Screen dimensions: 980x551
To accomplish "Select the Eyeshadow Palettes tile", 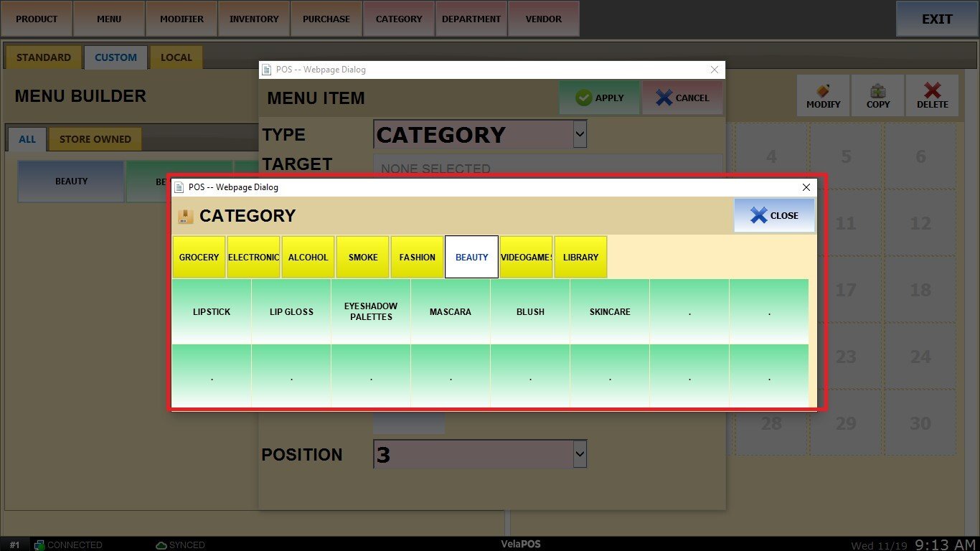I will click(x=371, y=311).
